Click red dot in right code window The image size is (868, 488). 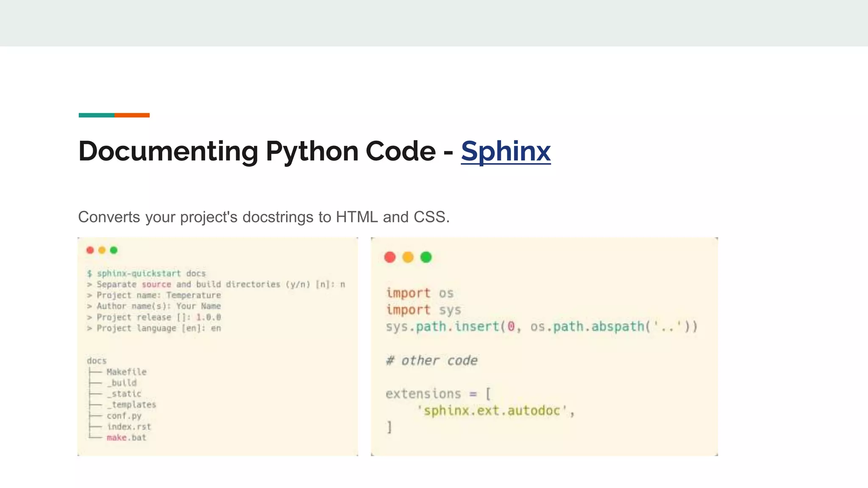coord(390,257)
